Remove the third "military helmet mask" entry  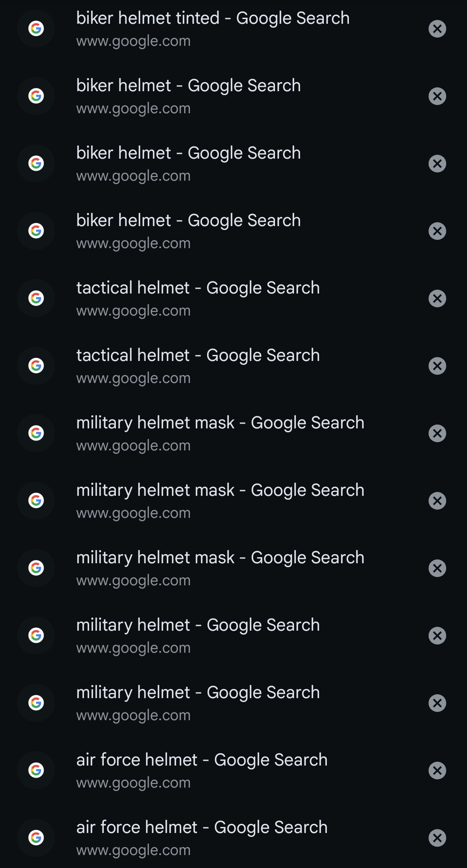pos(437,568)
